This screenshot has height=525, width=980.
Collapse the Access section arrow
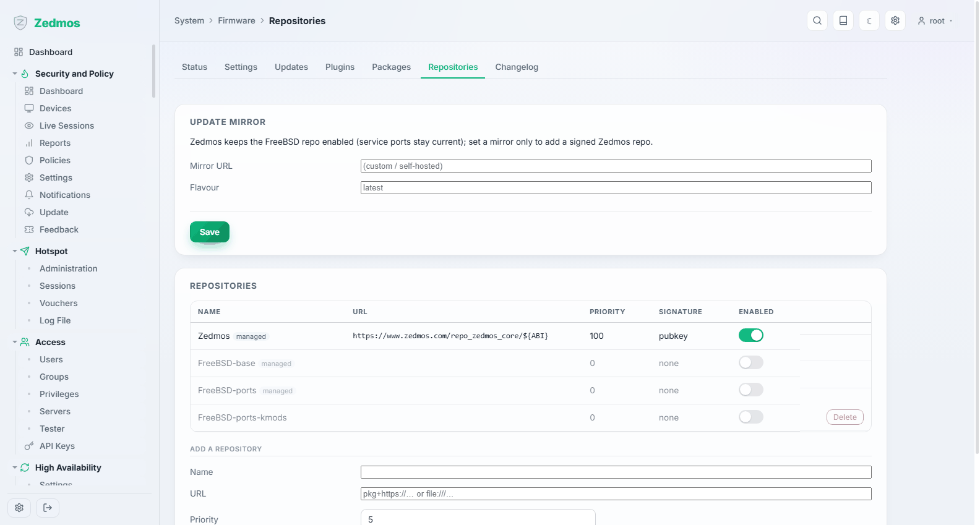click(15, 342)
